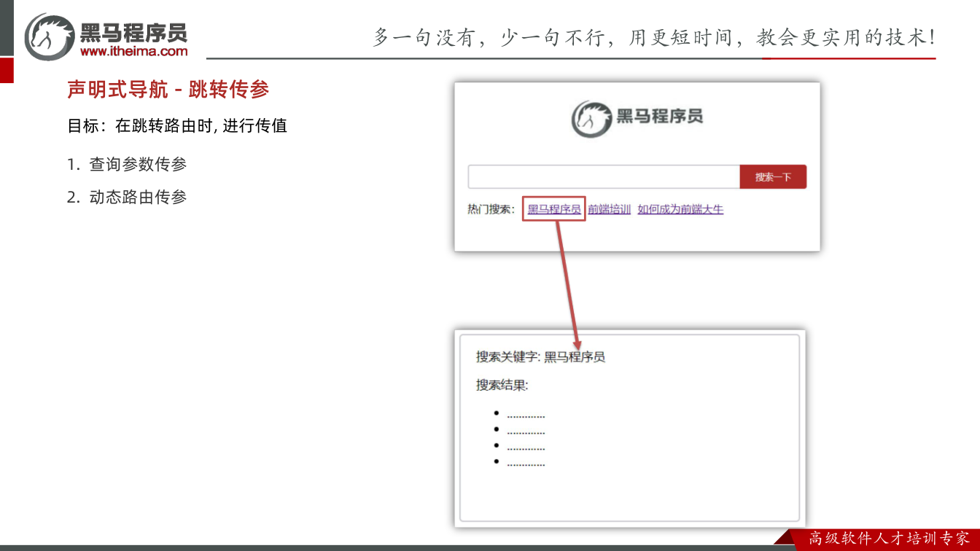Open the 前端培训 hot search link

pos(609,209)
